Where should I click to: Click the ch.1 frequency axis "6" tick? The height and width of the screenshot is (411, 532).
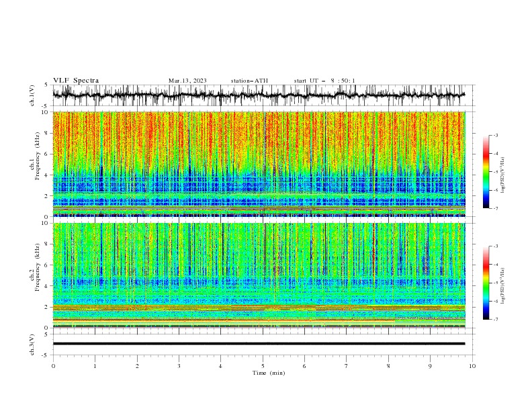pos(47,154)
